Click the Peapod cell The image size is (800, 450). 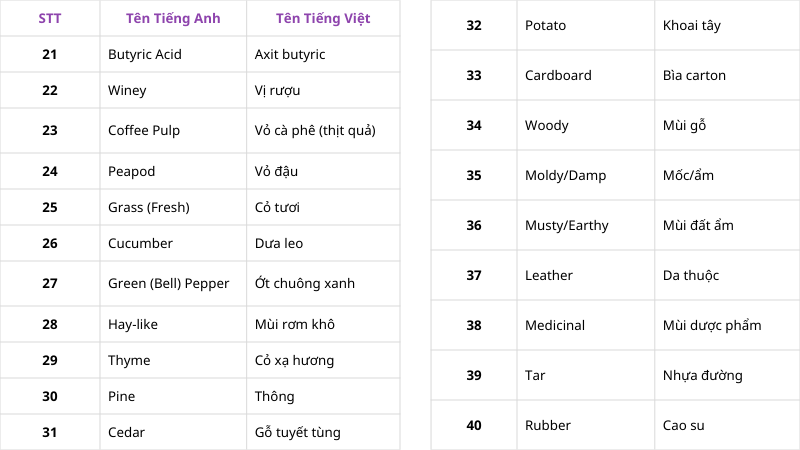[132, 171]
